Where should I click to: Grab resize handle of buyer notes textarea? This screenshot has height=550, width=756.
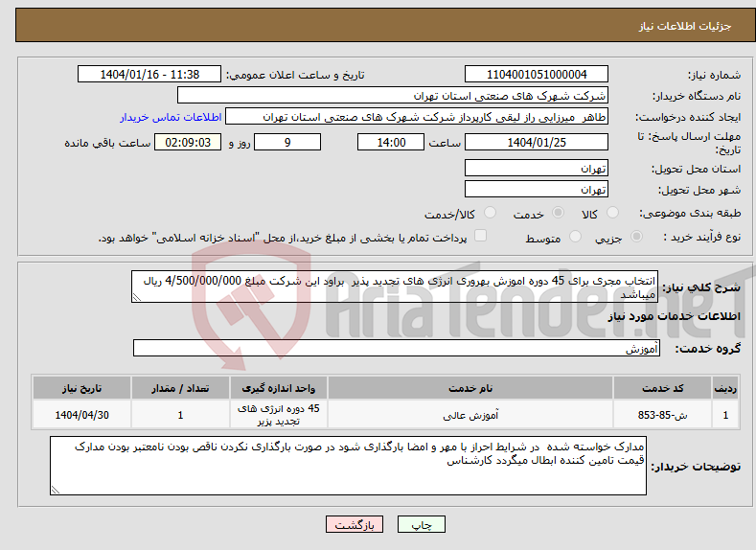click(x=56, y=490)
